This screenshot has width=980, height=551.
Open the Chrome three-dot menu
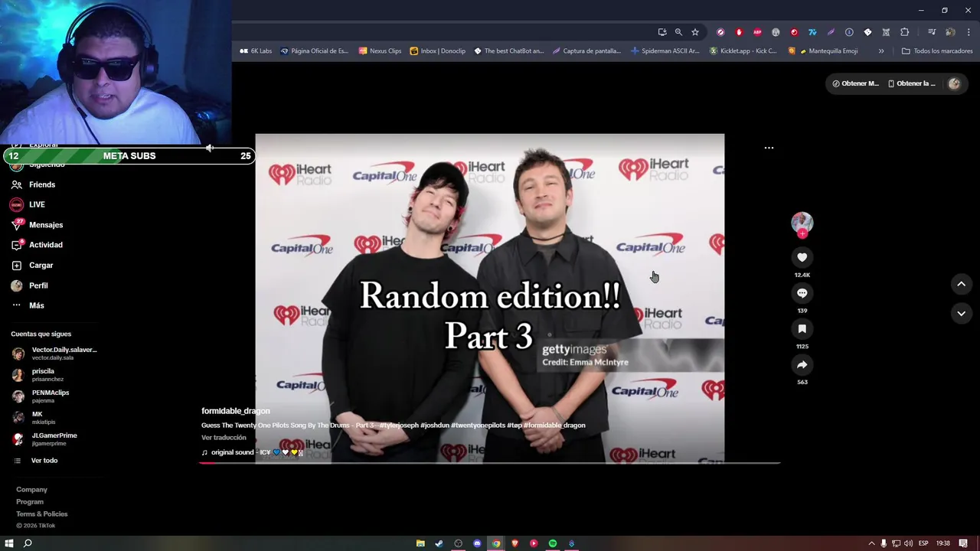[x=969, y=32]
